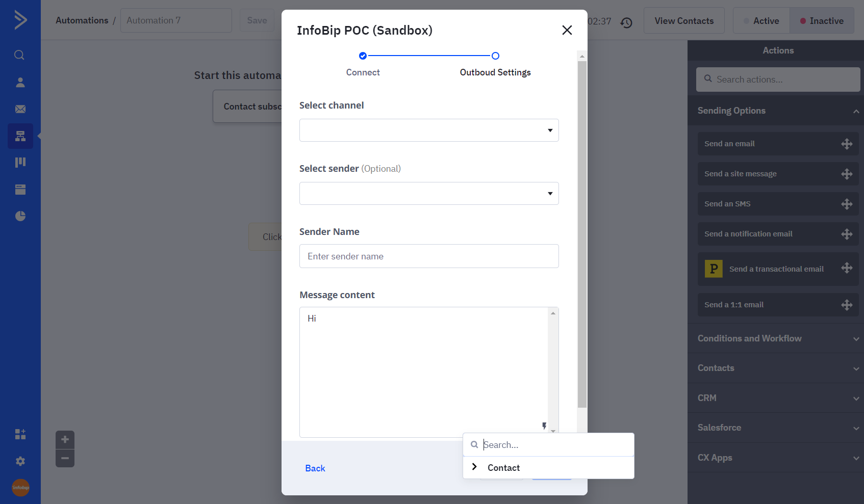Click the View Contacts button
The width and height of the screenshot is (864, 504).
tap(684, 21)
